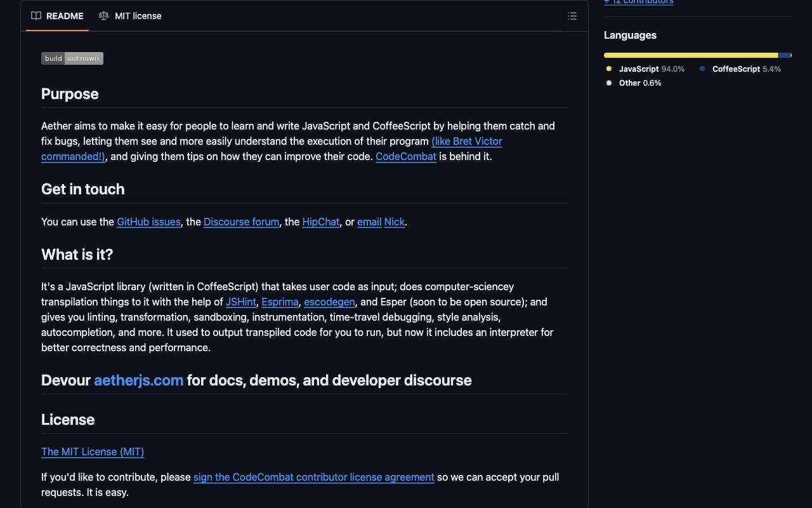Click the yellow JavaScript segment of language bar
Screen dimensions: 812x508
pyautogui.click(x=691, y=55)
